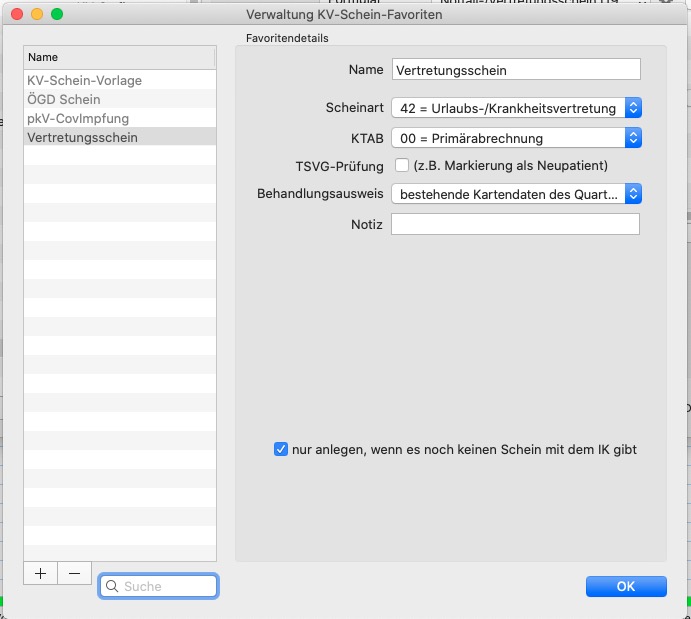Click the magnifier icon in search field
The image size is (691, 619).
pyautogui.click(x=112, y=586)
